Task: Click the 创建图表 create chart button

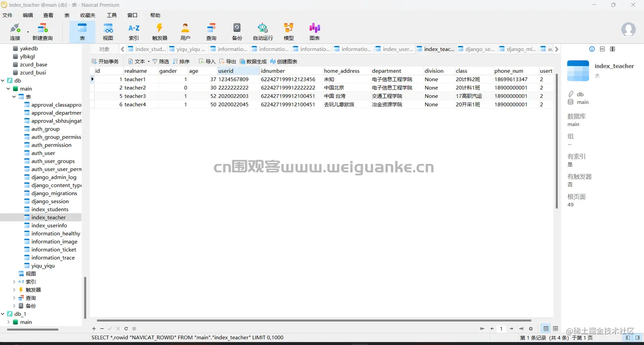Action: 284,61
